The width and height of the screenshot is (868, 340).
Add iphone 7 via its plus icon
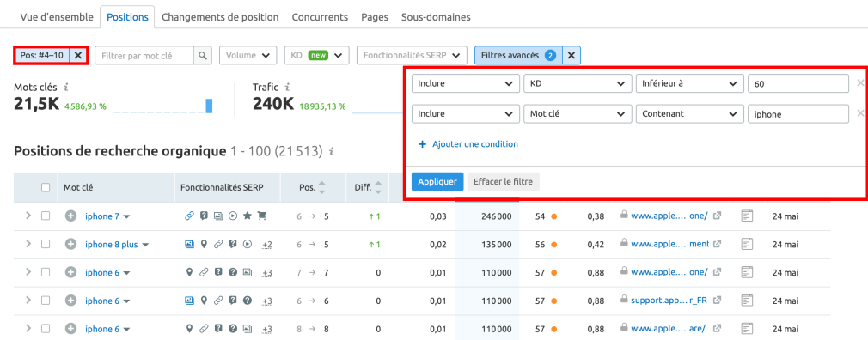[x=70, y=216]
